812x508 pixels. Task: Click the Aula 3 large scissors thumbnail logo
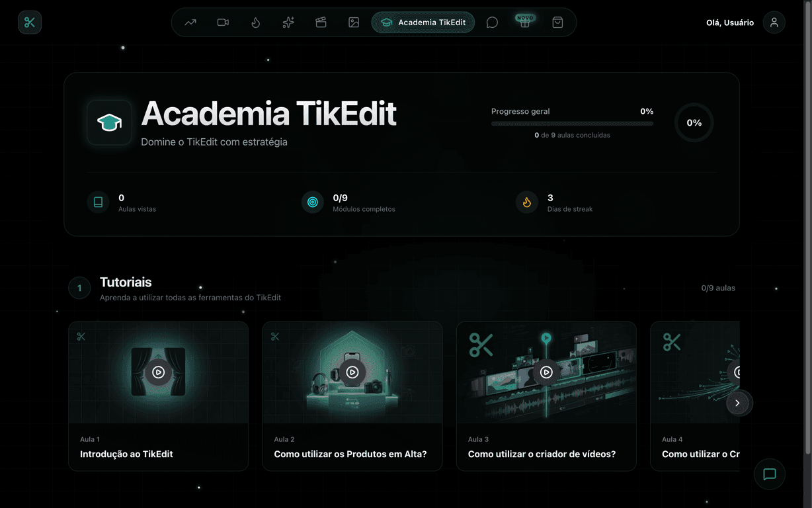point(481,345)
